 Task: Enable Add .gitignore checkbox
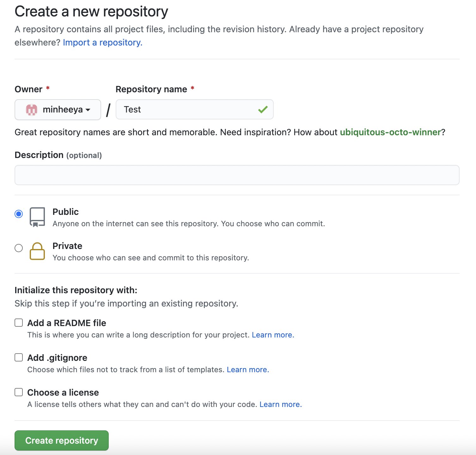click(x=19, y=357)
